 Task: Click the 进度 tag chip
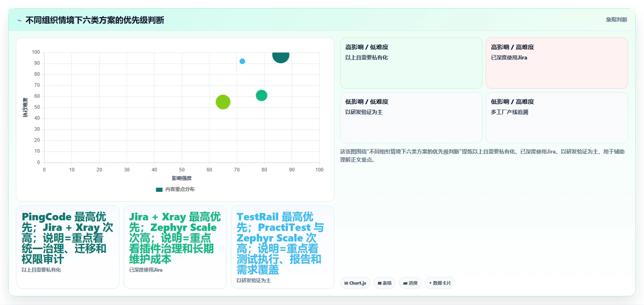tap(410, 283)
